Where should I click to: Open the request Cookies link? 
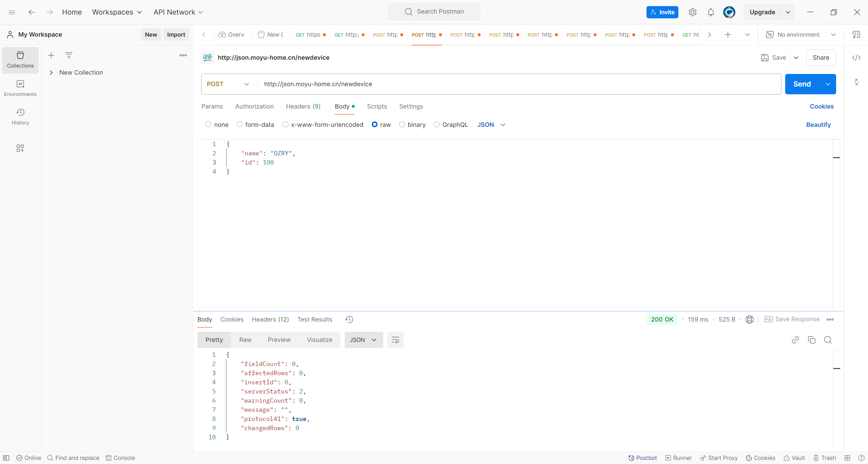point(822,107)
